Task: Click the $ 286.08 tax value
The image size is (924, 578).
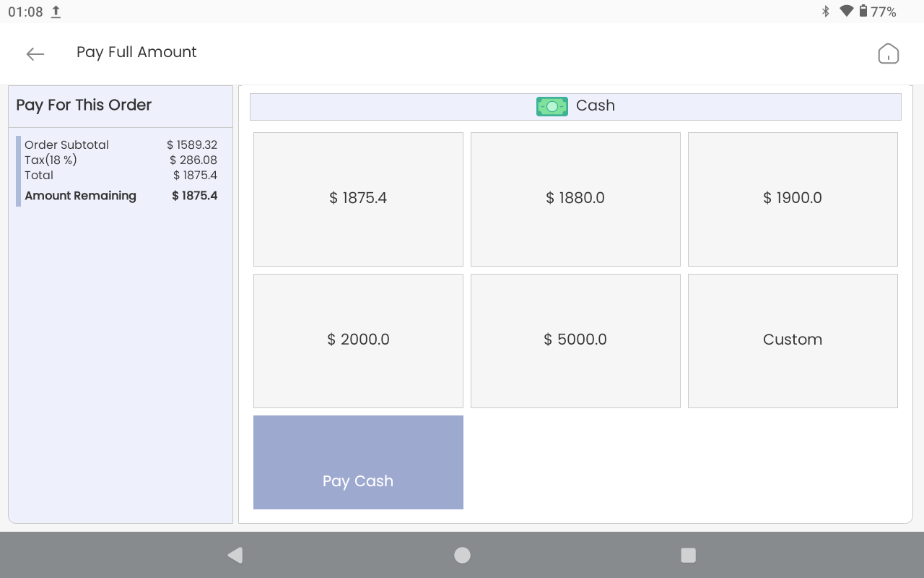Action: (193, 160)
